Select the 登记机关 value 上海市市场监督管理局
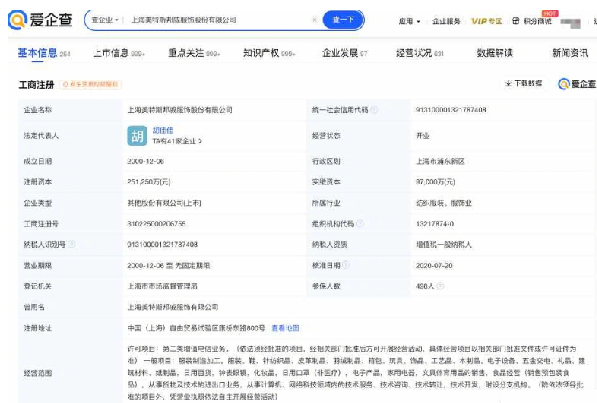Screen dimensions: 597x403 162,286
